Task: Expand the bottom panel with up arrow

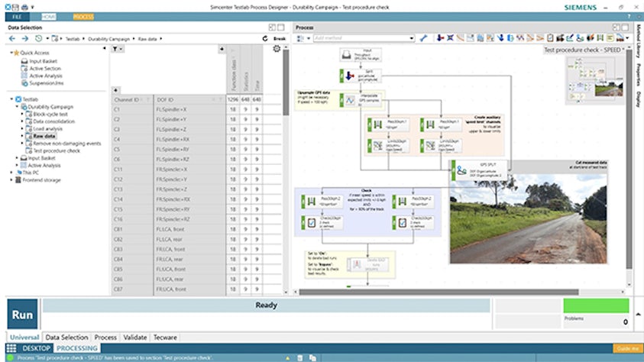Action: pyautogui.click(x=638, y=314)
